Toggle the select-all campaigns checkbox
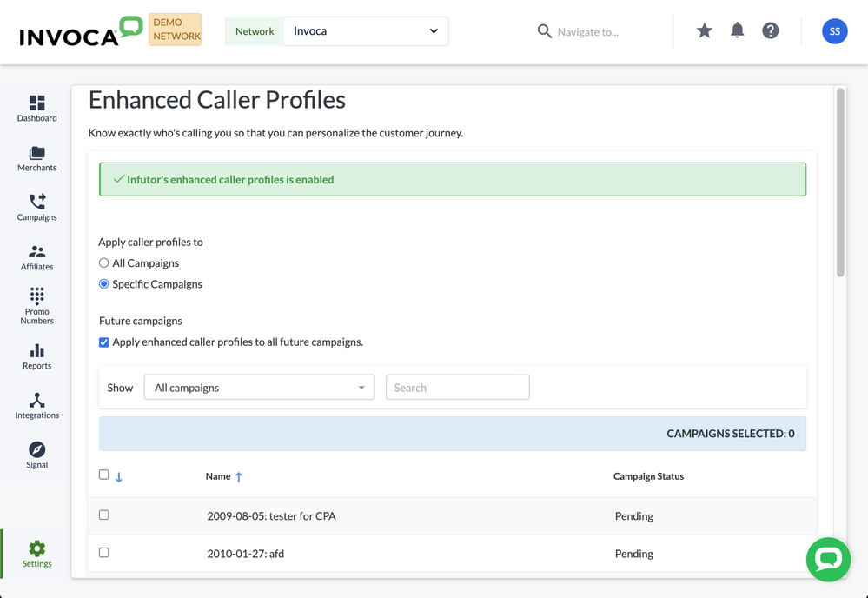The height and width of the screenshot is (598, 868). point(103,475)
